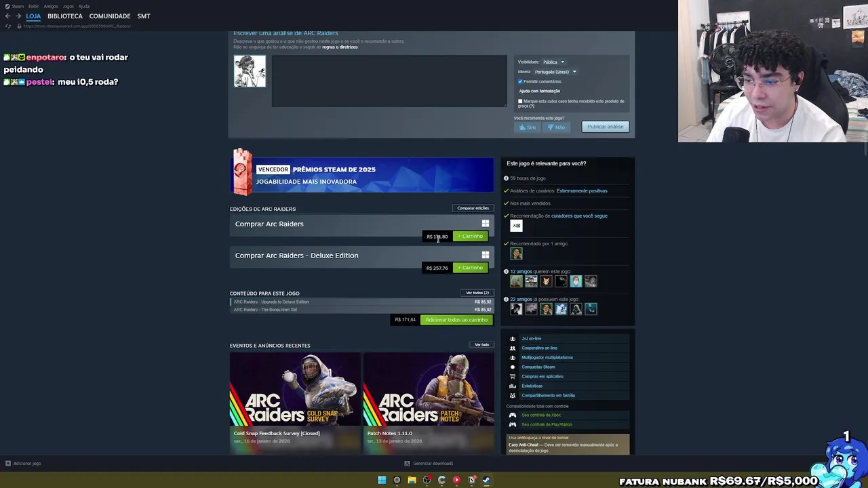Open the Jogos menu
Screen dimensions: 868x488
(68, 6)
